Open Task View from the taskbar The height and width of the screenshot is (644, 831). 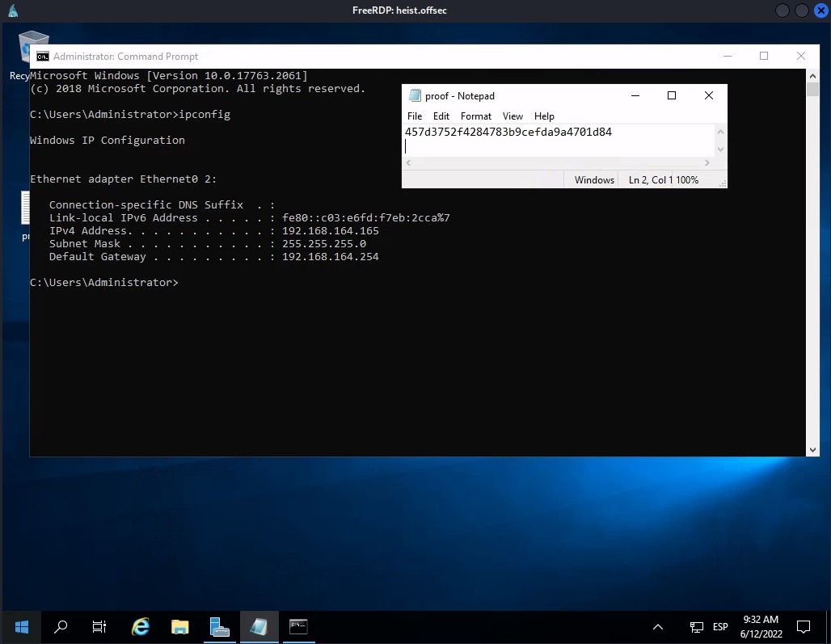coord(99,626)
